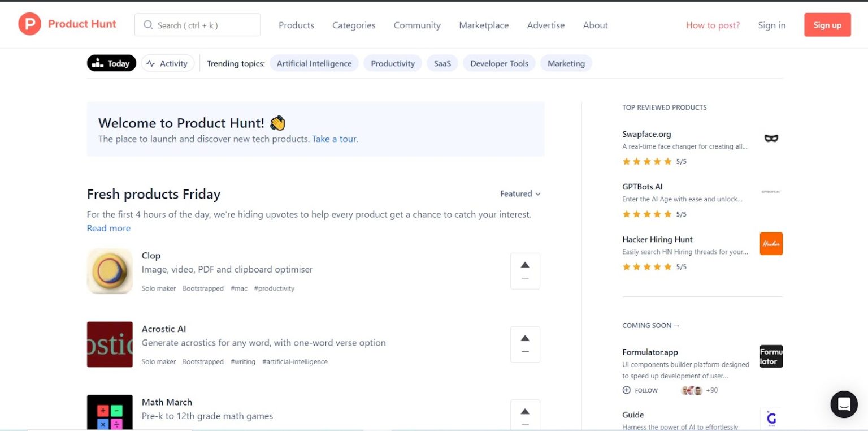This screenshot has width=868, height=431.
Task: Click the Product Hunt logo icon
Action: (x=29, y=24)
